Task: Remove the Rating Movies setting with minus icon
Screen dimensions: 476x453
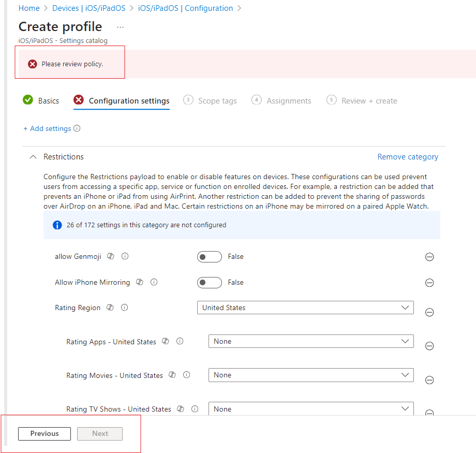Action: (x=429, y=379)
